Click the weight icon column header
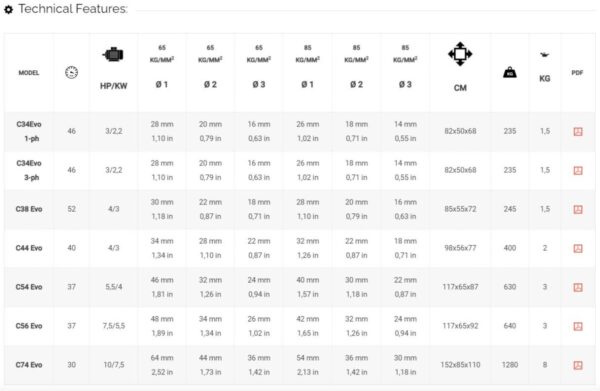 coord(510,72)
